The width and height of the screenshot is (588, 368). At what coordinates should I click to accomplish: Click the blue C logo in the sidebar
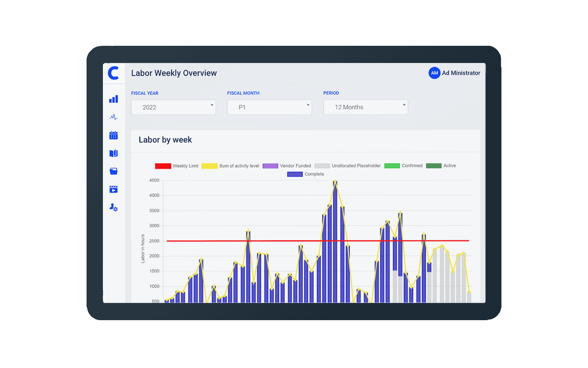coord(114,73)
